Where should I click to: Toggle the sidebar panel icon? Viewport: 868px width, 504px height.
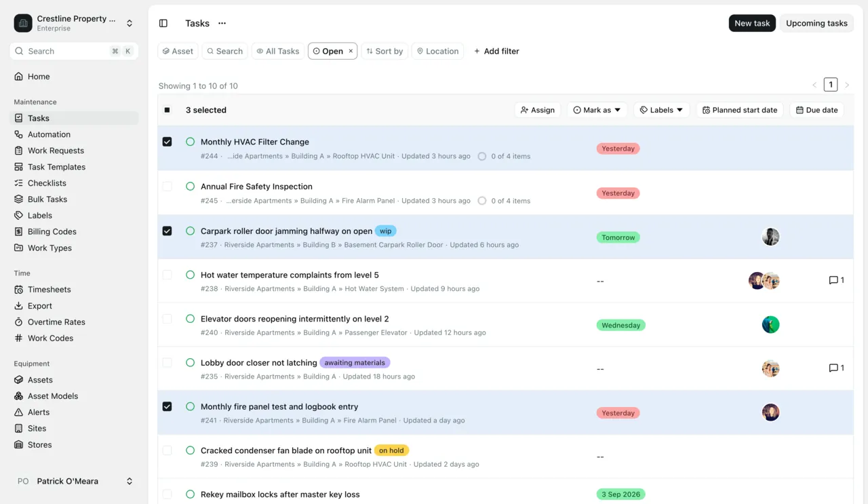click(163, 23)
